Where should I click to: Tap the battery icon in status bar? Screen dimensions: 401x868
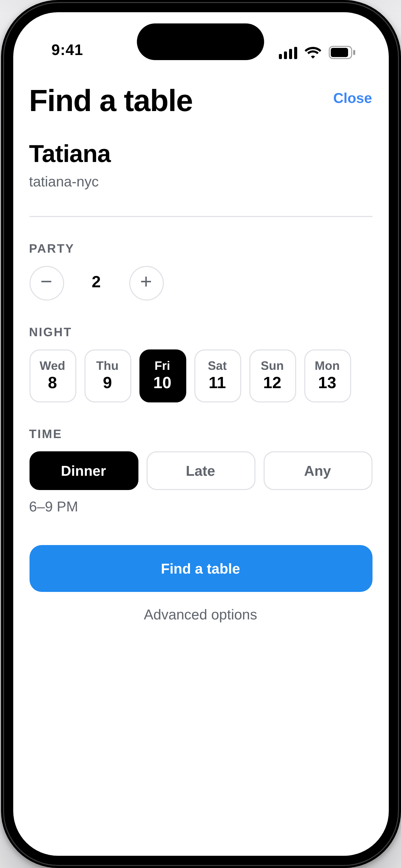tap(342, 53)
